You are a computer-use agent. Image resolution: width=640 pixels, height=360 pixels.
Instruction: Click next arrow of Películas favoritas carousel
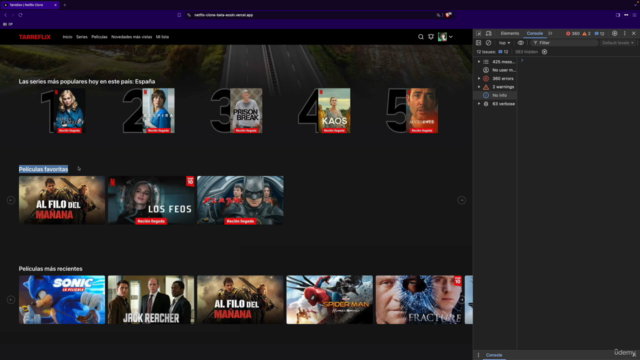(462, 200)
